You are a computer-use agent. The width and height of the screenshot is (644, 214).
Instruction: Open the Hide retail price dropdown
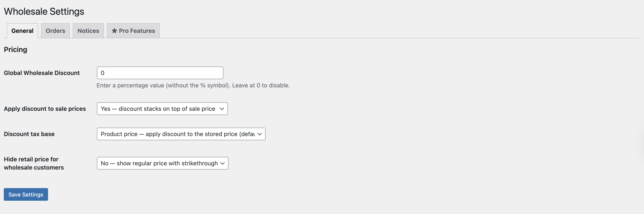pyautogui.click(x=162, y=163)
